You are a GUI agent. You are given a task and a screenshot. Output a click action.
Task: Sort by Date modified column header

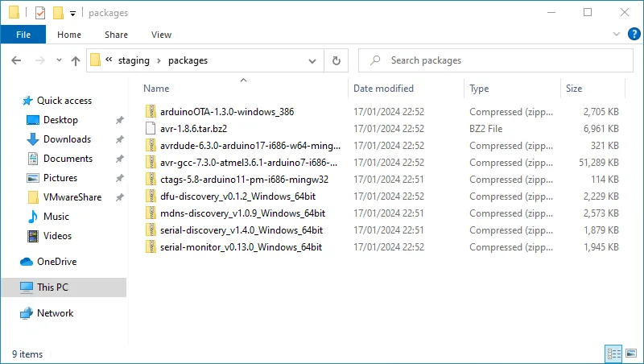click(383, 89)
